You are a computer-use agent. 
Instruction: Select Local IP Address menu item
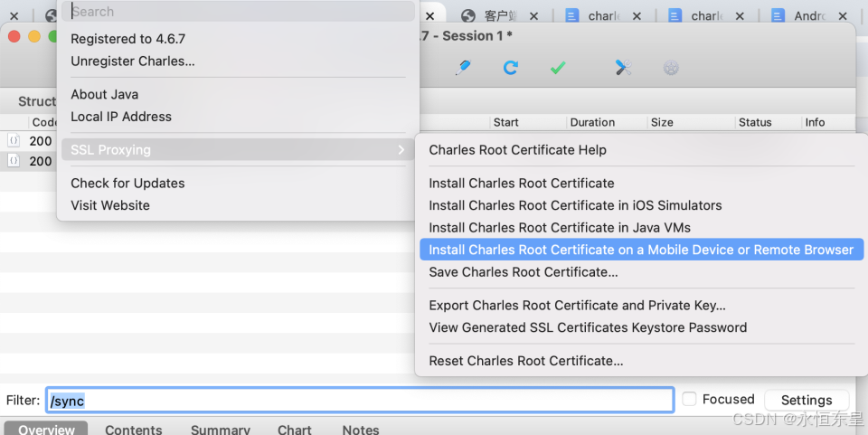[121, 117]
